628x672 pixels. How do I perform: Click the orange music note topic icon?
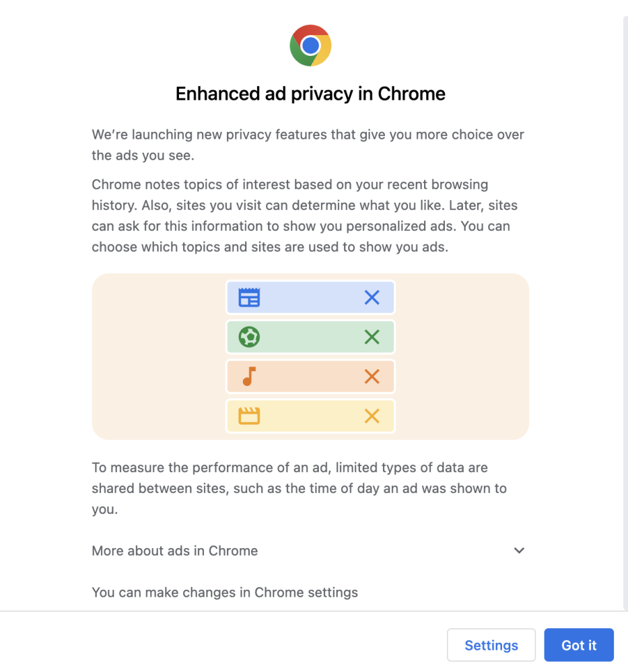(x=249, y=376)
